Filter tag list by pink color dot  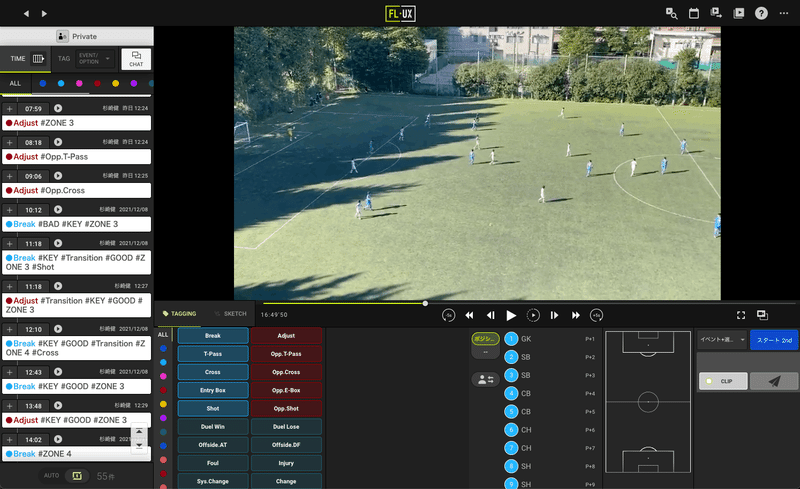pyautogui.click(x=79, y=83)
